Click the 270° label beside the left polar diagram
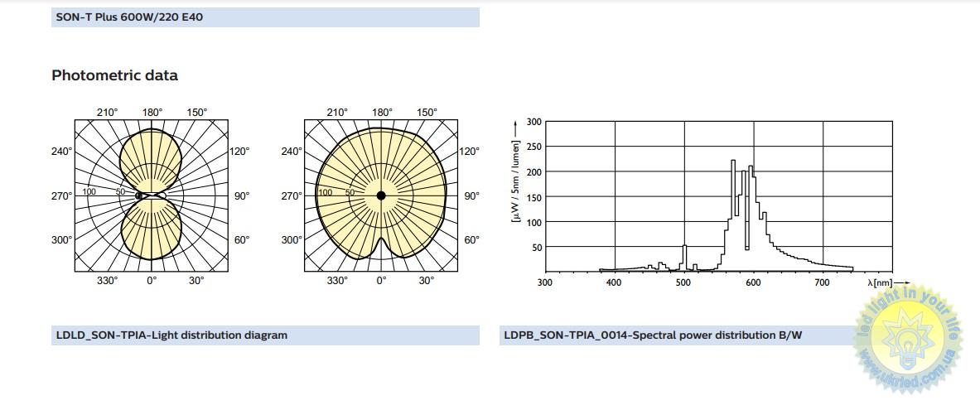 coord(62,196)
